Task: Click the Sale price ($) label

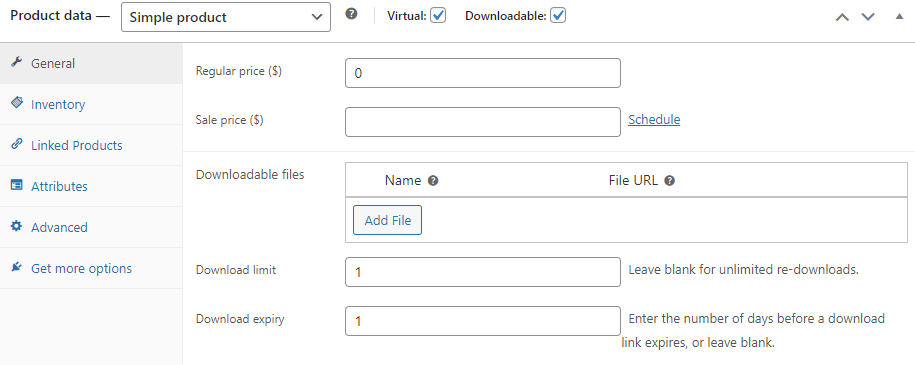Action: click(229, 120)
